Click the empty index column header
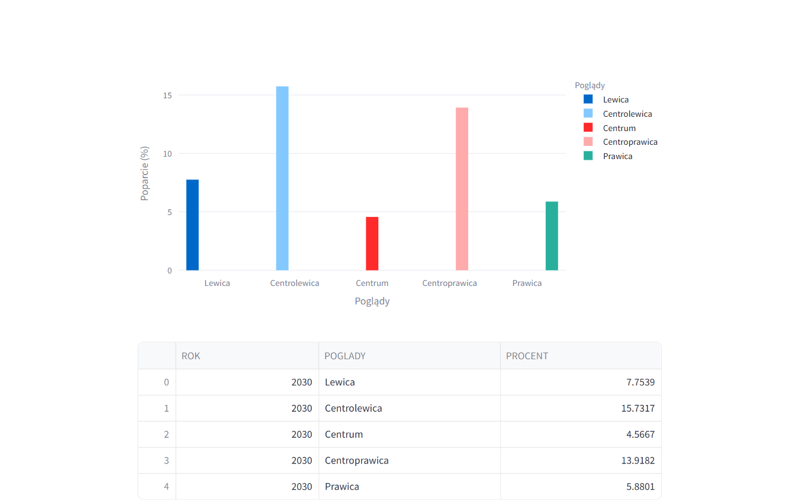 pos(157,356)
